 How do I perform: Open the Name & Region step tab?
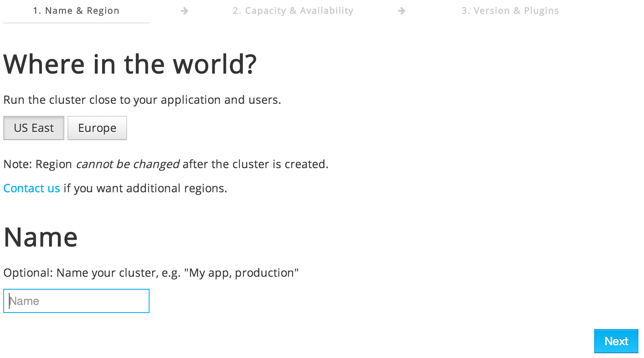click(76, 11)
